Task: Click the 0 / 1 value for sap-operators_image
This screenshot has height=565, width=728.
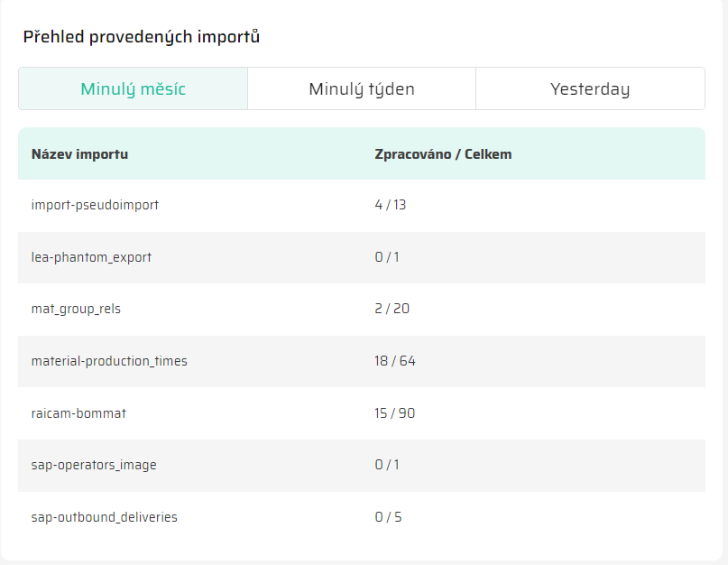Action: [387, 465]
